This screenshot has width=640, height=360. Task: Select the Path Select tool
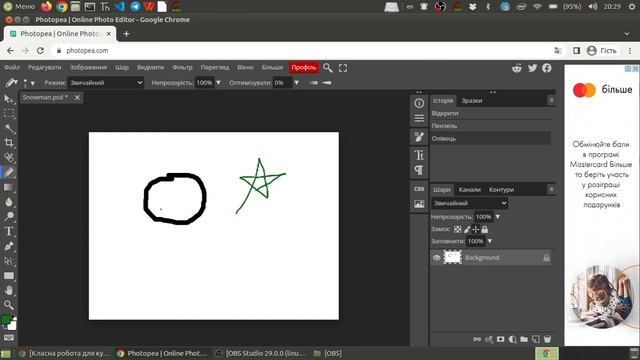tap(9, 261)
